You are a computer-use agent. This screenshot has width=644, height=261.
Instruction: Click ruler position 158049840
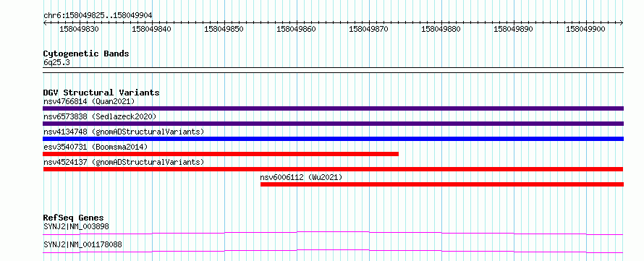click(151, 29)
